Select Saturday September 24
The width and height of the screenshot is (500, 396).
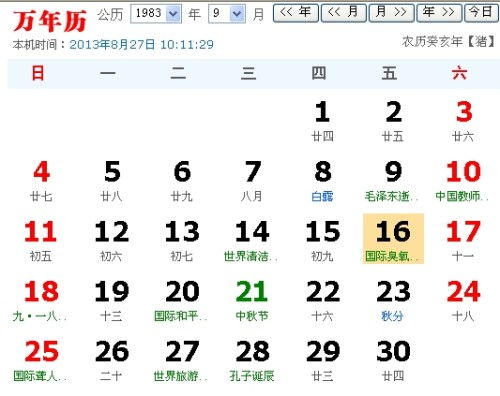pyautogui.click(x=463, y=300)
